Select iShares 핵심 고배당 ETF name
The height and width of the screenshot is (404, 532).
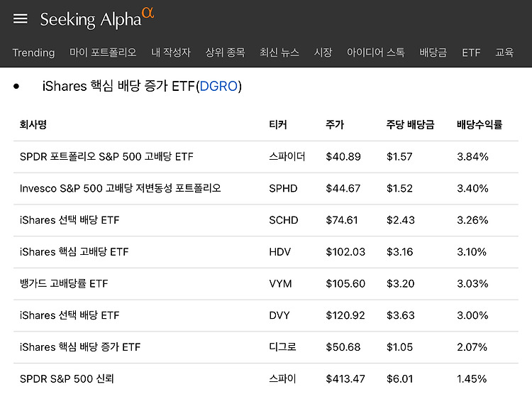[74, 251]
